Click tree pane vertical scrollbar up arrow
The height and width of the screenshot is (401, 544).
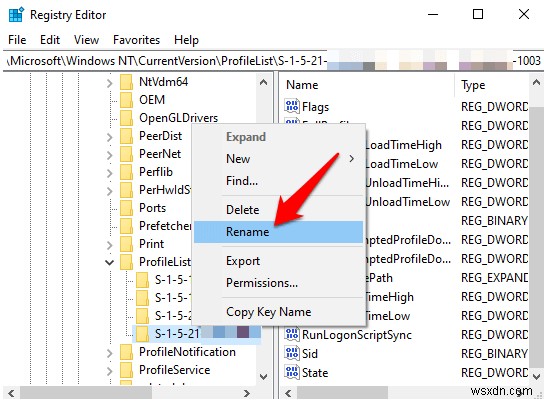pyautogui.click(x=264, y=83)
